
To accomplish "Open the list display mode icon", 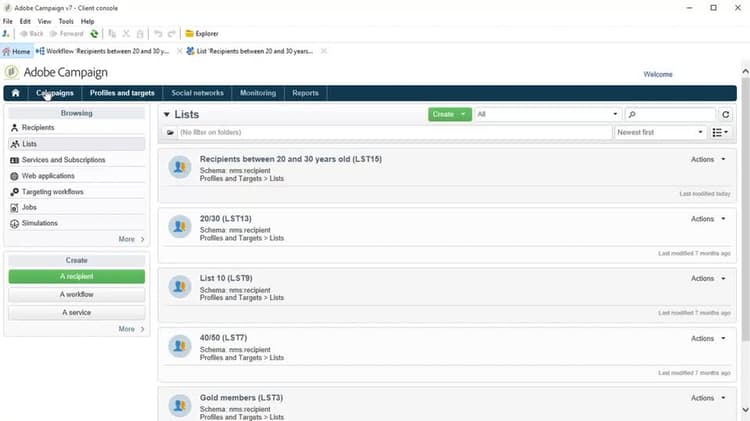I will [720, 133].
